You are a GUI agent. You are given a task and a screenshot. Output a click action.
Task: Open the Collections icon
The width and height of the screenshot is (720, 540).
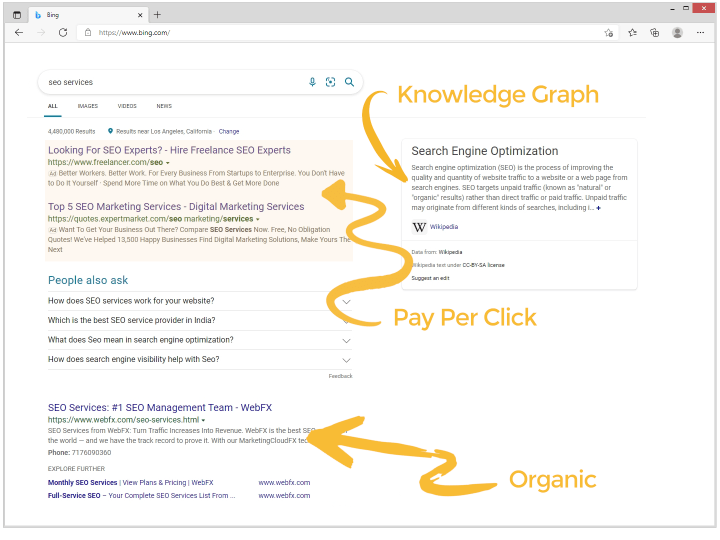pyautogui.click(x=654, y=33)
